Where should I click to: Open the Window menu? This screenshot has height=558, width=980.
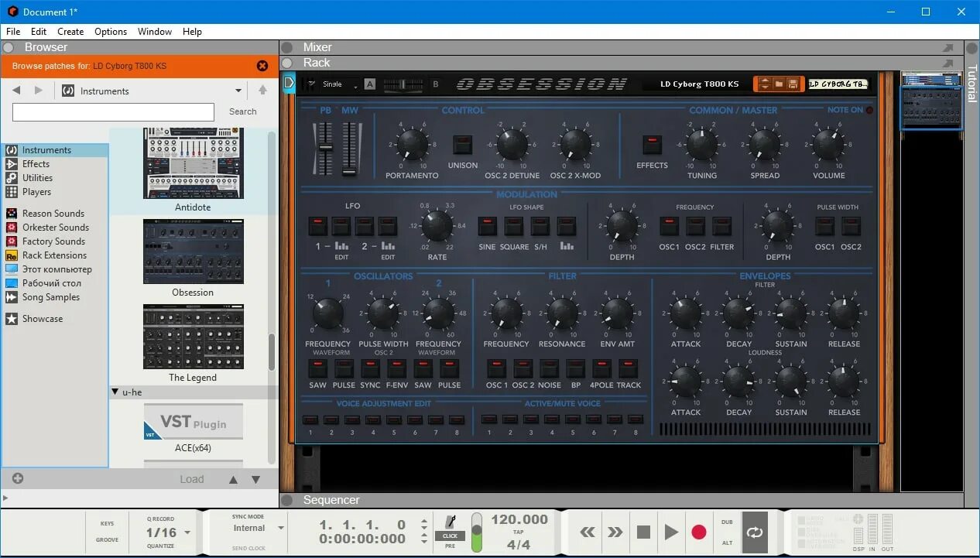pos(155,32)
